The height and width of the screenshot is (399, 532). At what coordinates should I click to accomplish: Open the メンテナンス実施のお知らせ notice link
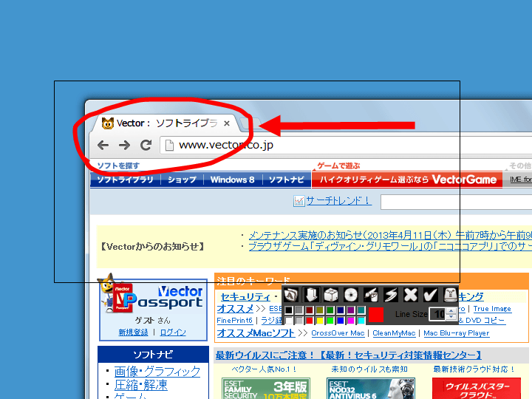[390, 235]
